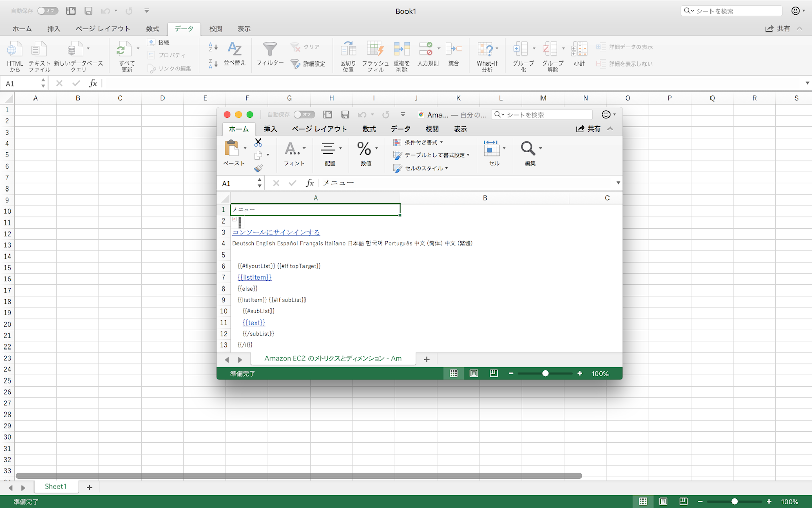Click the {{text}} hyperlink in row 11
This screenshot has width=812, height=508.
click(x=254, y=323)
